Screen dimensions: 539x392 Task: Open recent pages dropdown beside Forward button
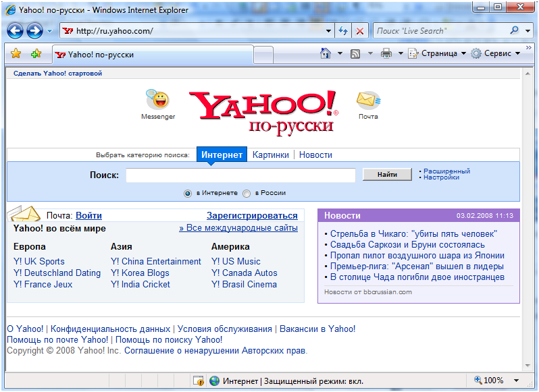point(49,31)
